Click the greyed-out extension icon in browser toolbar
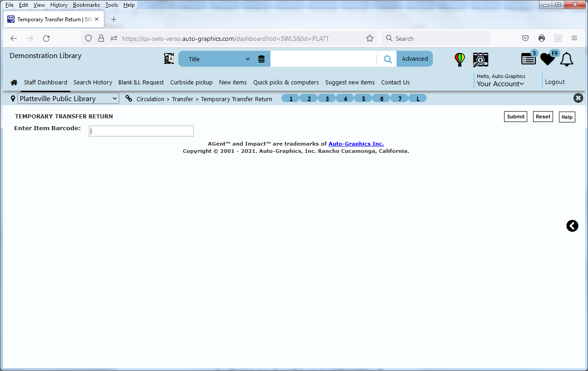 (x=558, y=39)
